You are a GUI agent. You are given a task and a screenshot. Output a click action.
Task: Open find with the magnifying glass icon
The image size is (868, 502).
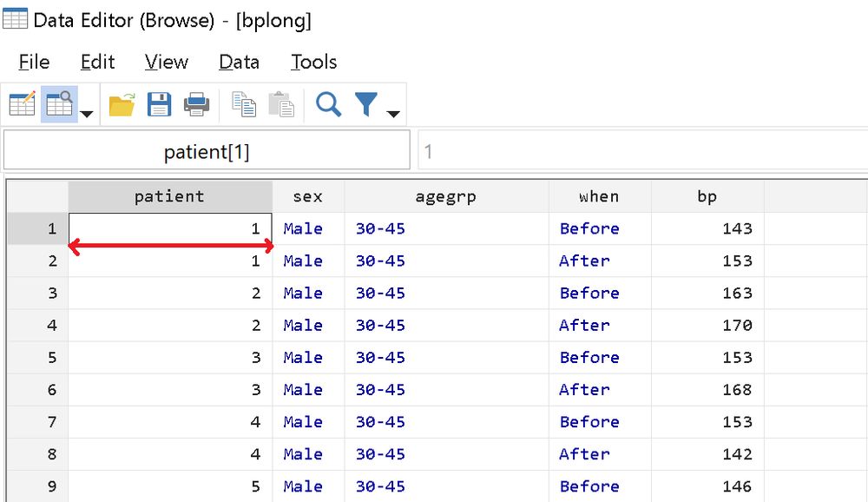point(328,104)
